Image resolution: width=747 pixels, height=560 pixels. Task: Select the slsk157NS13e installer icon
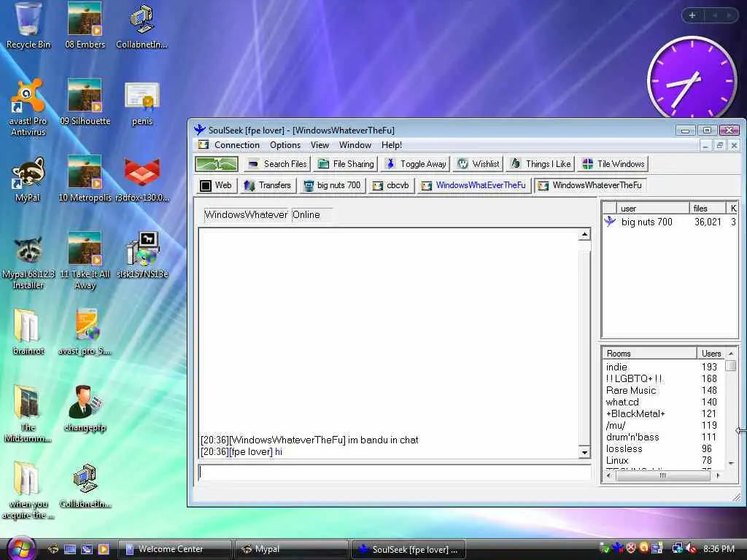coord(142,255)
